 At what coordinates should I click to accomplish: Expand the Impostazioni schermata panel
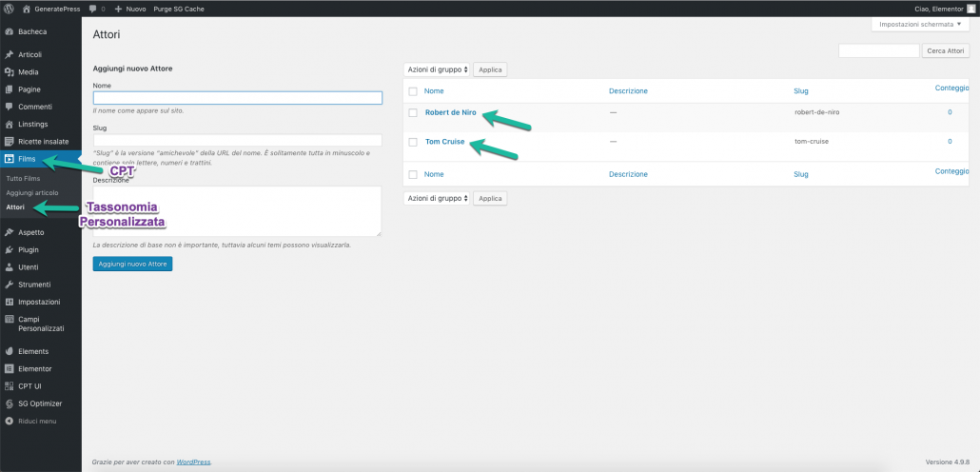pos(919,24)
